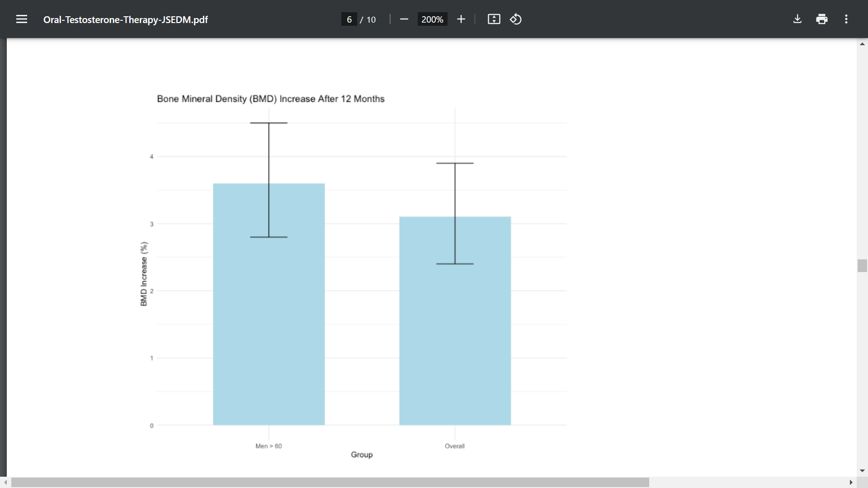Viewport: 868px width, 488px height.
Task: Click the vertical scrollbar thumb
Action: (x=862, y=266)
